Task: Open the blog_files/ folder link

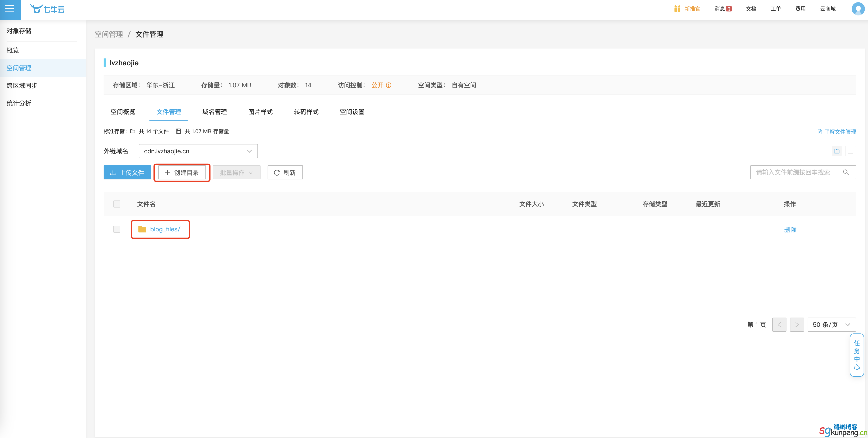Action: tap(165, 229)
